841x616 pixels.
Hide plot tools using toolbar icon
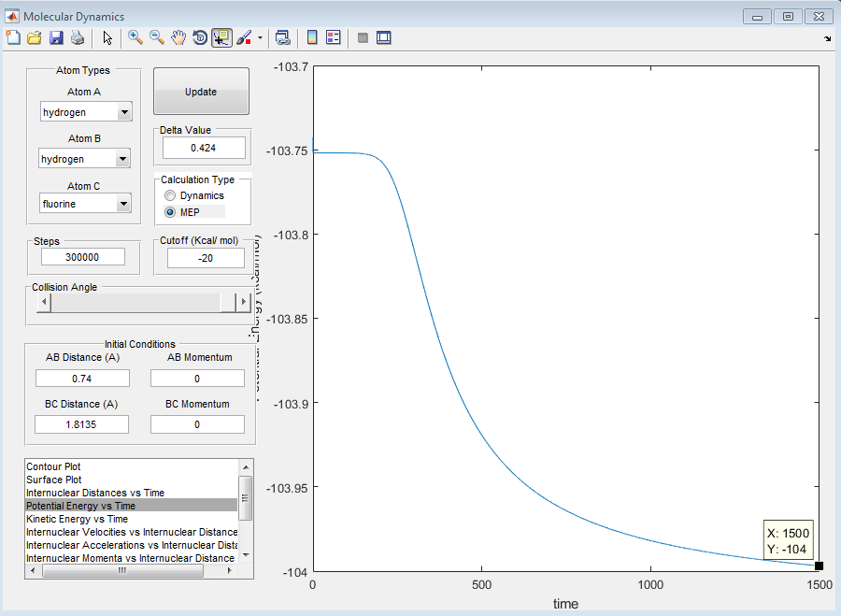[363, 37]
